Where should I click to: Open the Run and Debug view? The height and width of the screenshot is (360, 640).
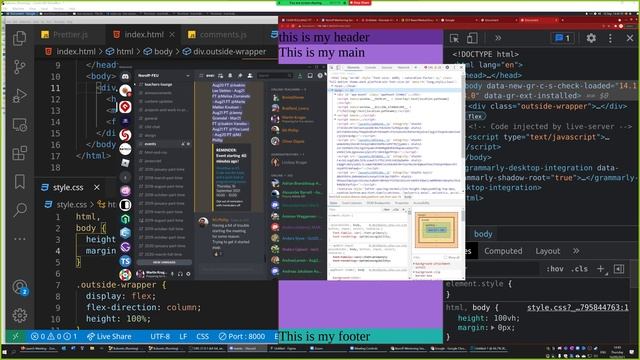tap(19, 96)
